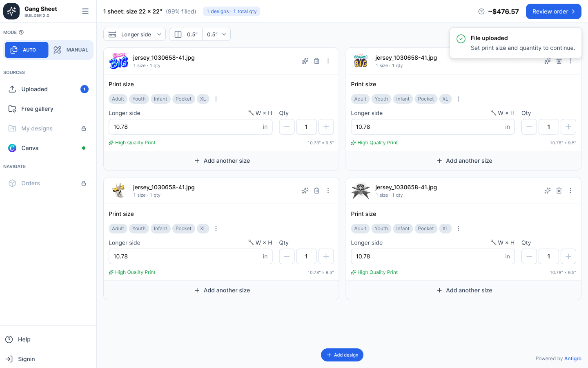Switch to AUTO mode
This screenshot has width=588, height=368.
coord(27,50)
